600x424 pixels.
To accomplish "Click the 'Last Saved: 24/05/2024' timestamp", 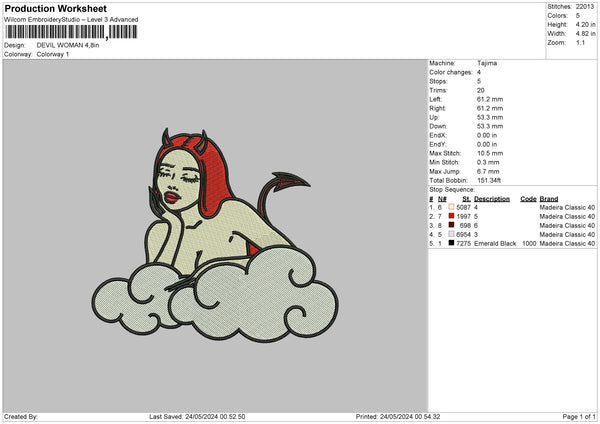I will click(197, 417).
